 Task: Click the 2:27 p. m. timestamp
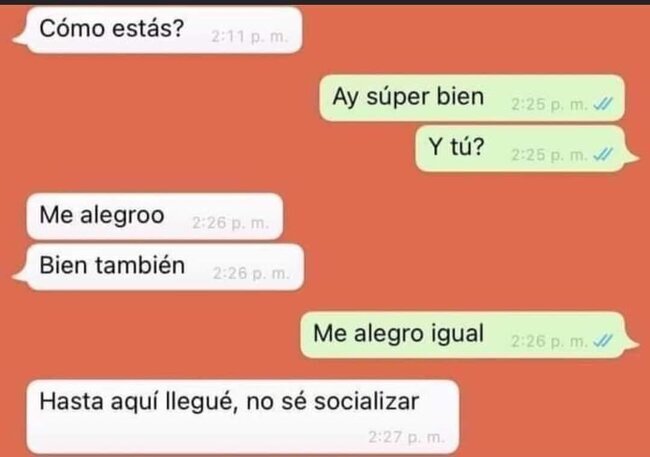click(406, 437)
